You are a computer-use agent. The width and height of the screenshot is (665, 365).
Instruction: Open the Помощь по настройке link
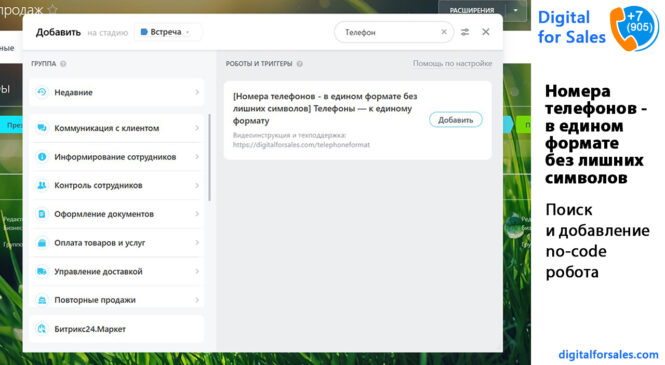(x=452, y=63)
